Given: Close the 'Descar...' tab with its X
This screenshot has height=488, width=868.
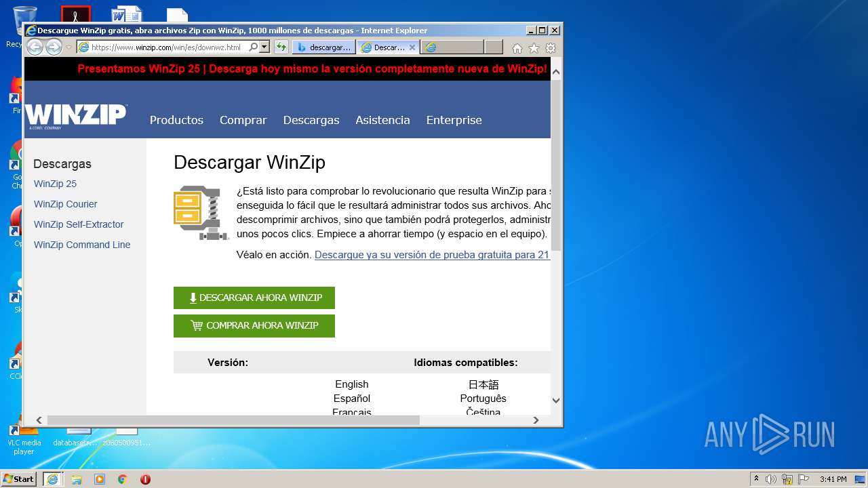Looking at the screenshot, I should [x=412, y=47].
